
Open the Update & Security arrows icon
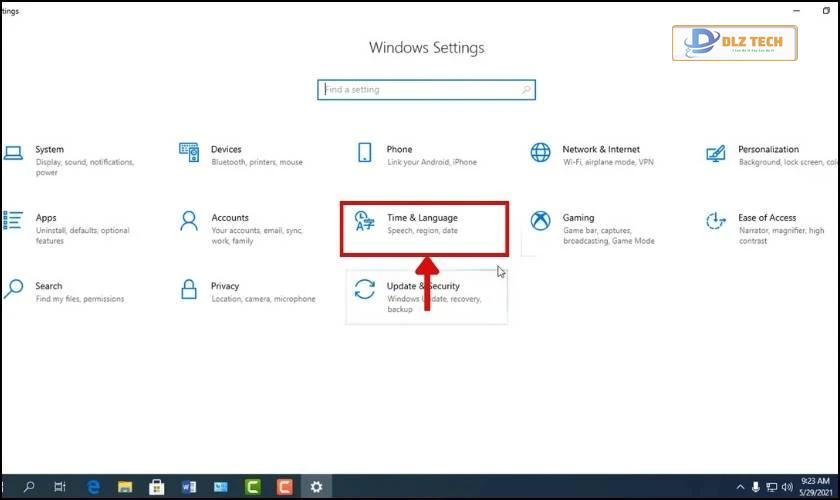coord(365,289)
